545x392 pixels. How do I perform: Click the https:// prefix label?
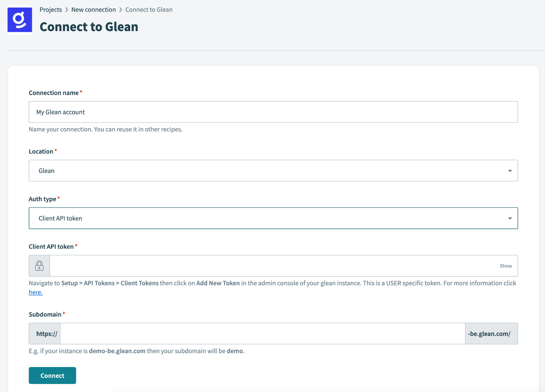(x=45, y=333)
